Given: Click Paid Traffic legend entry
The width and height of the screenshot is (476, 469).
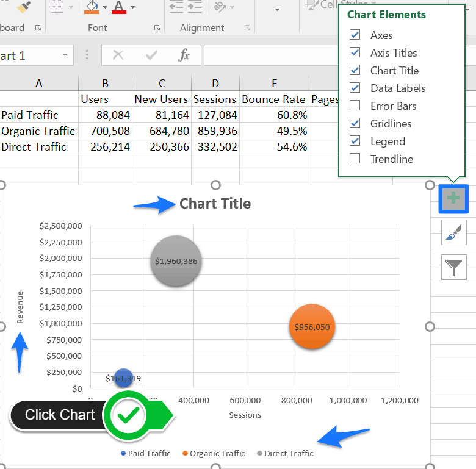Looking at the screenshot, I should pyautogui.click(x=146, y=453).
